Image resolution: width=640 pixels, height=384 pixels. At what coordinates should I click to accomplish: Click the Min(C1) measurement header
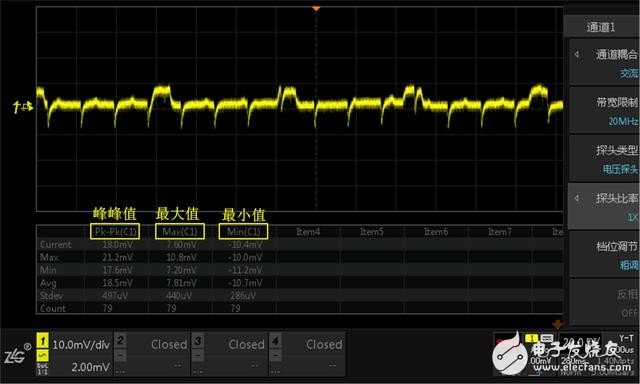tap(243, 231)
